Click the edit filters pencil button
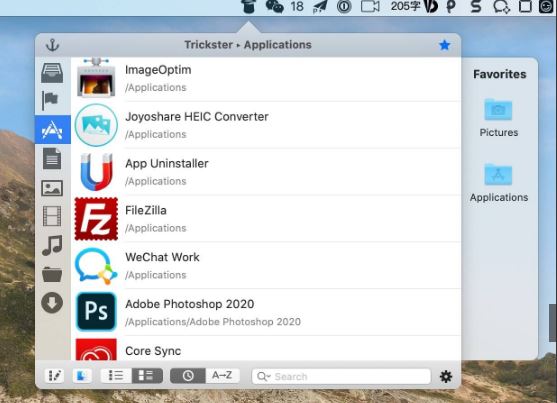Image resolution: width=557 pixels, height=403 pixels. 54,376
